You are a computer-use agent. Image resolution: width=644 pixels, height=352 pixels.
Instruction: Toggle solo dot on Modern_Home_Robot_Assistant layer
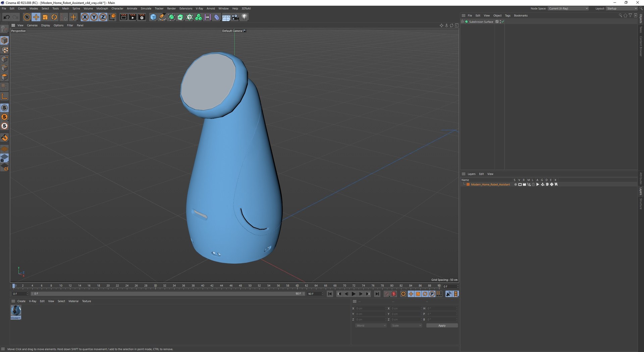[515, 184]
